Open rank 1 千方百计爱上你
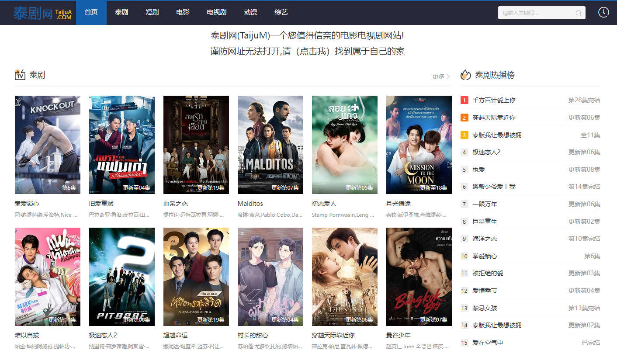Image resolution: width=617 pixels, height=364 pixels. coord(494,100)
